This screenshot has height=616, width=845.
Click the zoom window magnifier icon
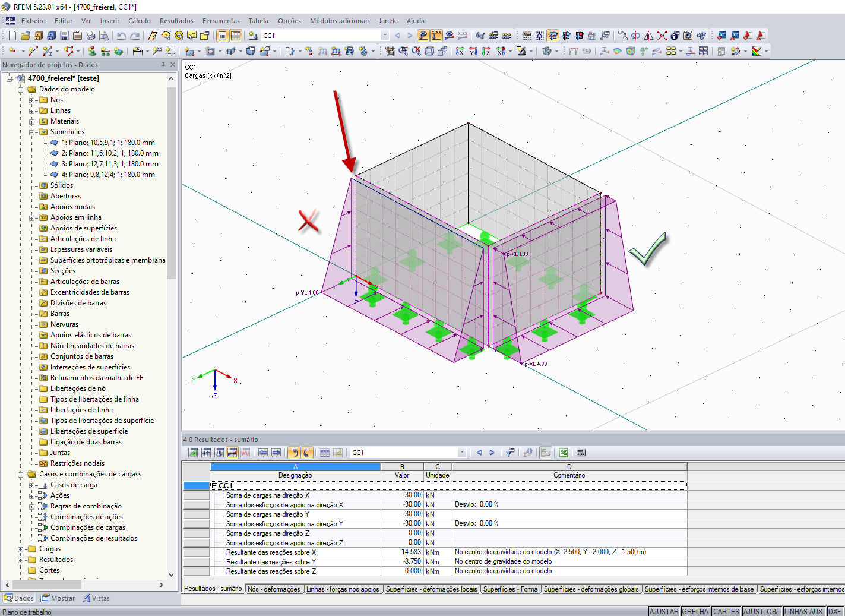point(403,51)
